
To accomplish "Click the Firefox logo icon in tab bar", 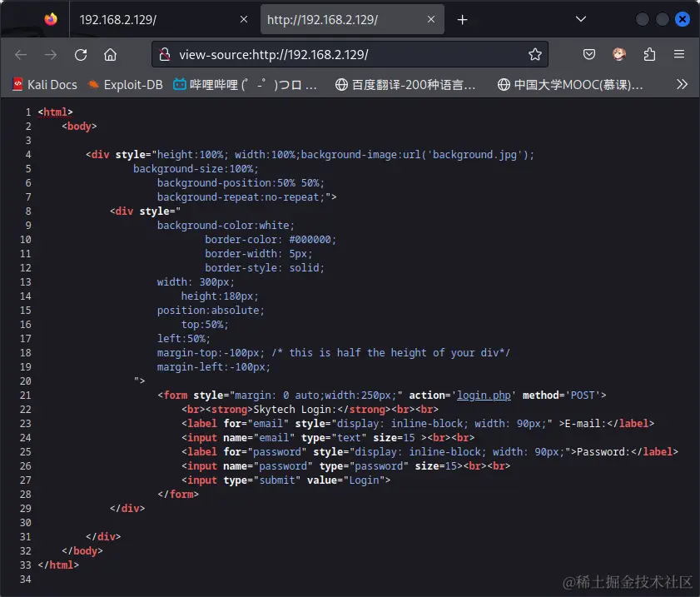I will [x=51, y=19].
